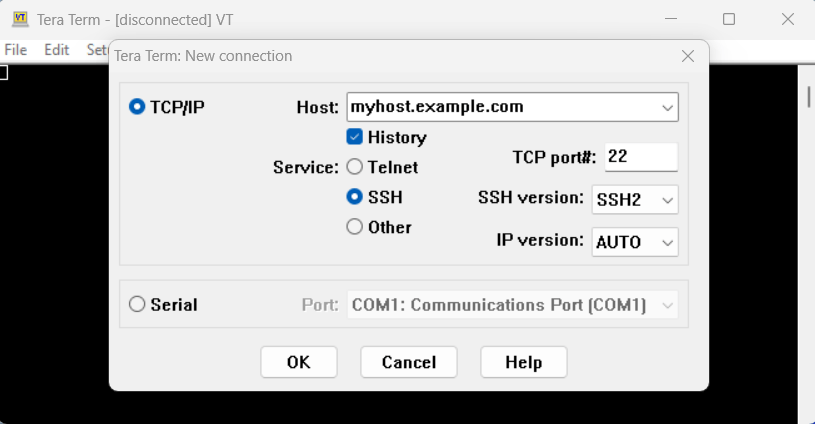This screenshot has height=424, width=815.
Task: Uncheck the History checkbox
Action: point(354,137)
